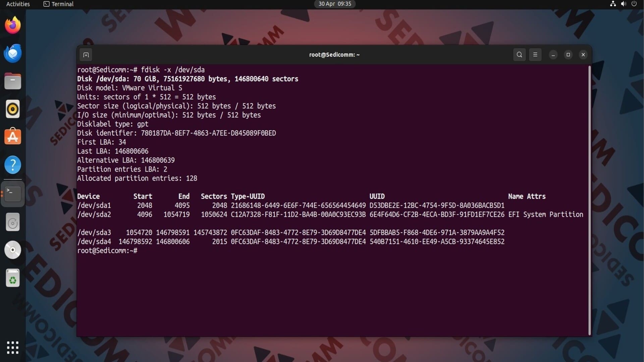Open the Files manager in the dock

coord(13,81)
